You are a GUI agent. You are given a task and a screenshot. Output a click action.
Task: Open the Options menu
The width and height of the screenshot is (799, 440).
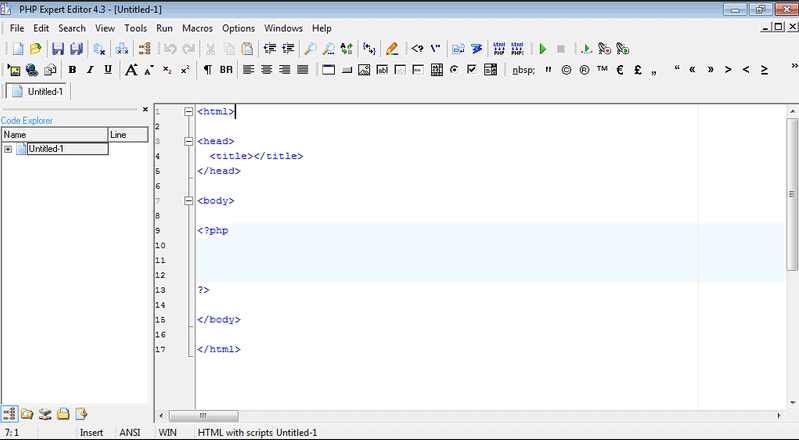pos(238,28)
